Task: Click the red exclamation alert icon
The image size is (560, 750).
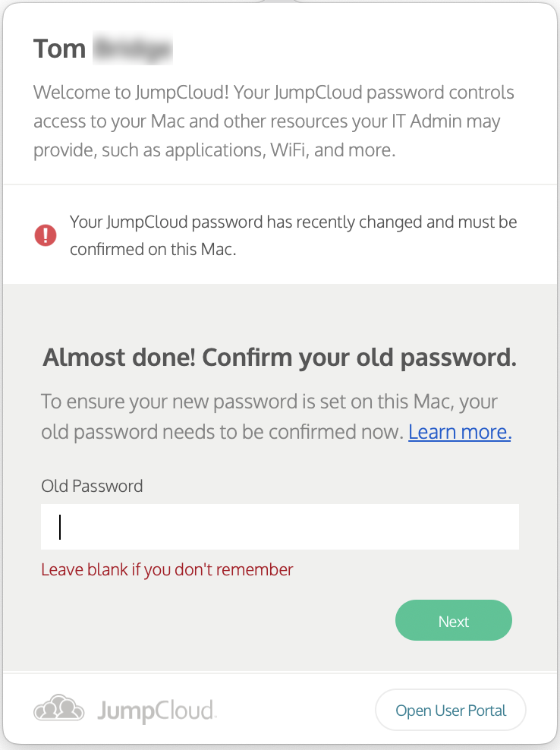Action: pos(46,235)
